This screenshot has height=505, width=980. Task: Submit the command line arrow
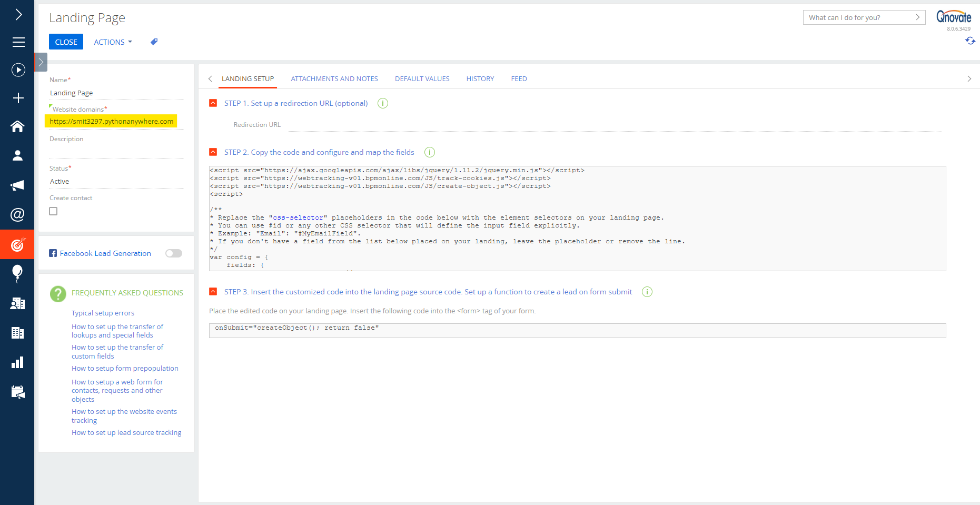pyautogui.click(x=917, y=17)
